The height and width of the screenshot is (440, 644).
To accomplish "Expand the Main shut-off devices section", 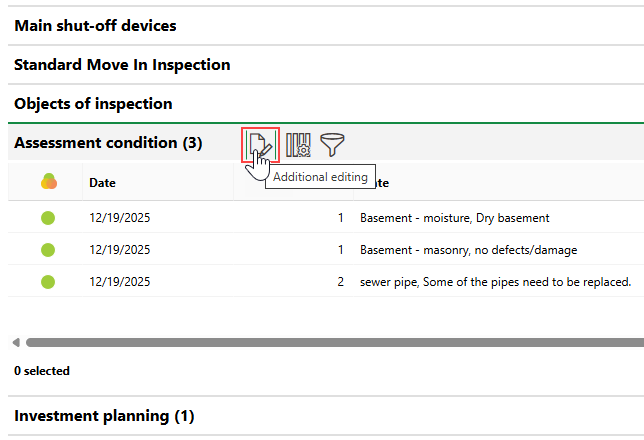I will tap(95, 25).
